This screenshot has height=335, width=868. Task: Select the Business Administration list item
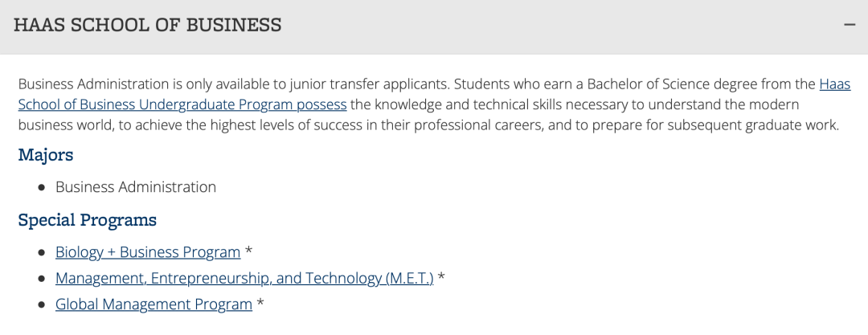136,187
